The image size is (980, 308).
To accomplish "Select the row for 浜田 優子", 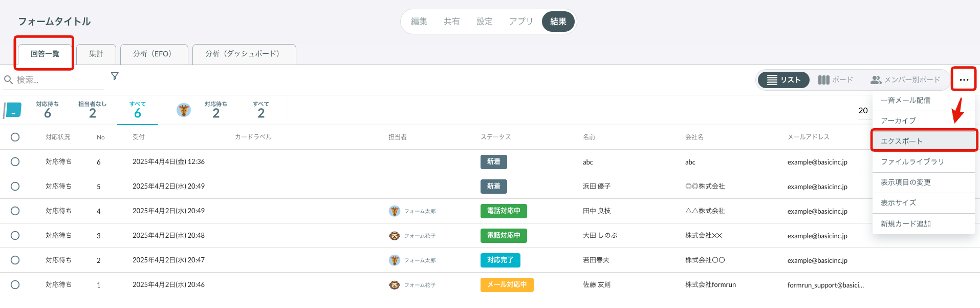I will [x=15, y=187].
